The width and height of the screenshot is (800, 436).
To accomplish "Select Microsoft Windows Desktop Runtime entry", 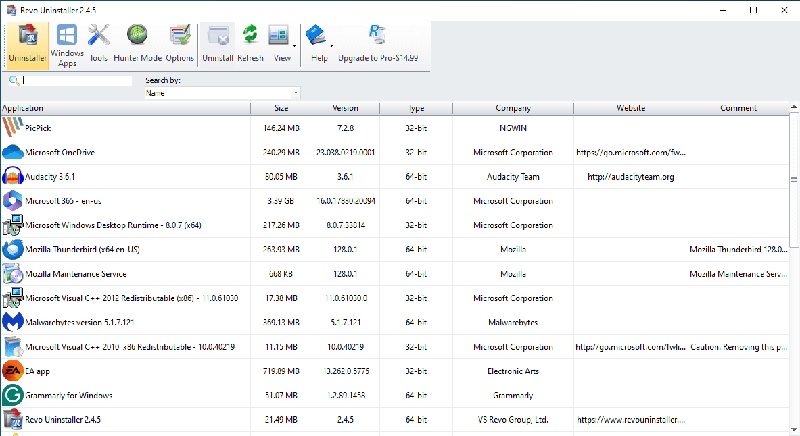I will pyautogui.click(x=113, y=225).
